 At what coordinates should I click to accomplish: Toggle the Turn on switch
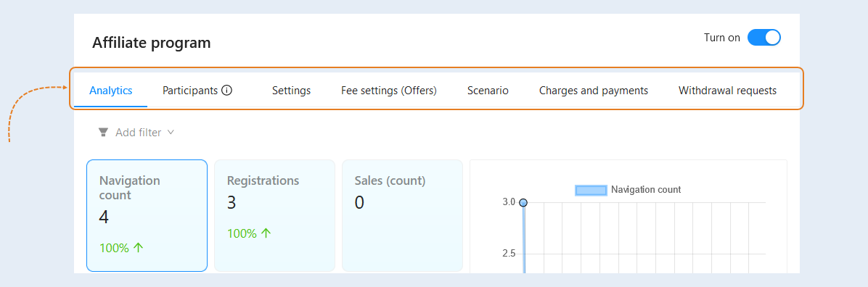[763, 38]
